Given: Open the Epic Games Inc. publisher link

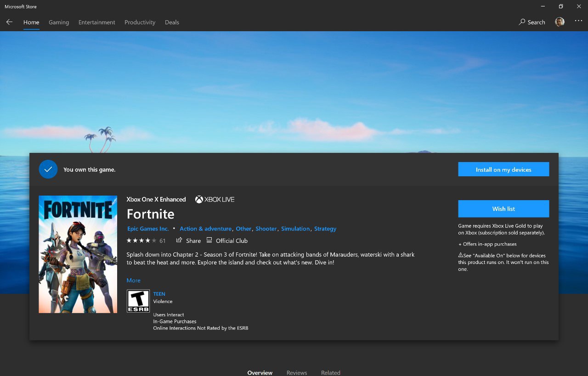Looking at the screenshot, I should [x=148, y=229].
